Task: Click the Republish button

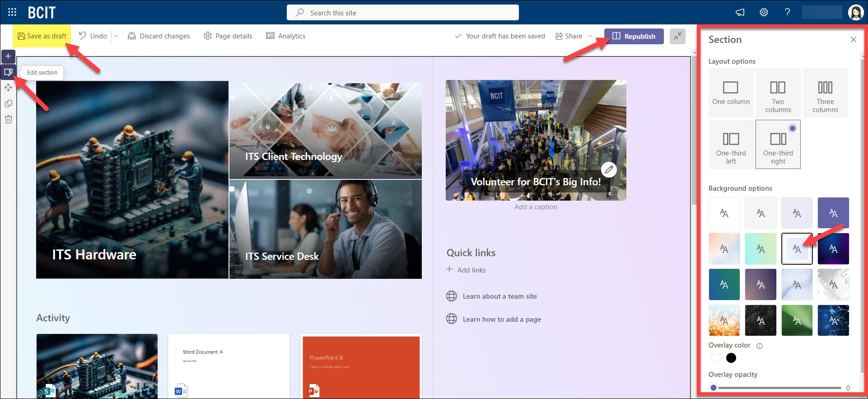Action: click(x=634, y=36)
